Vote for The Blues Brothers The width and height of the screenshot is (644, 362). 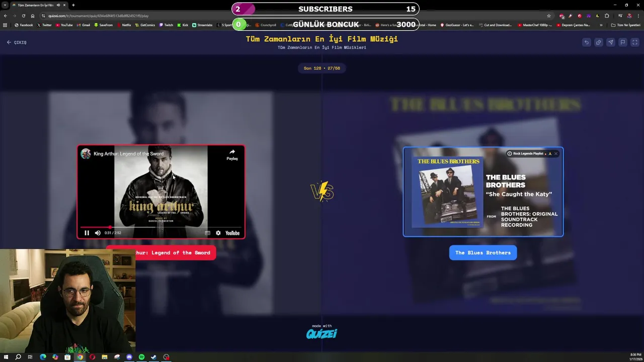tap(483, 253)
